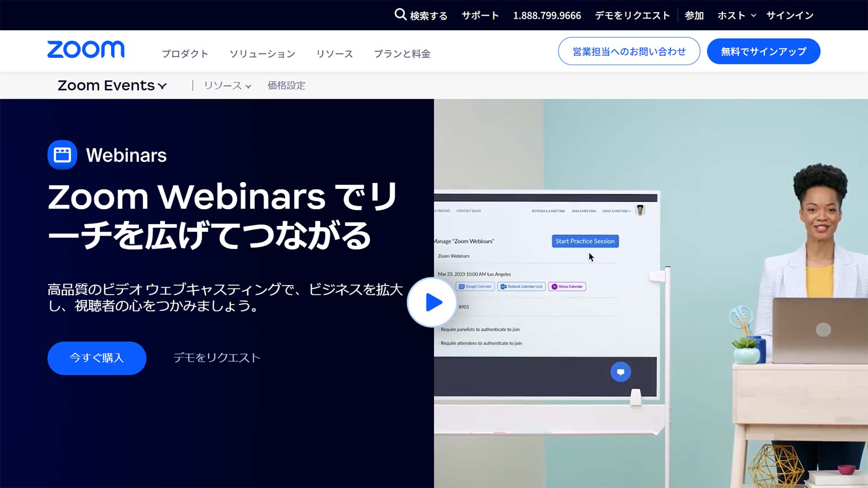Click the Webinars calendar icon
868x488 pixels.
click(62, 155)
